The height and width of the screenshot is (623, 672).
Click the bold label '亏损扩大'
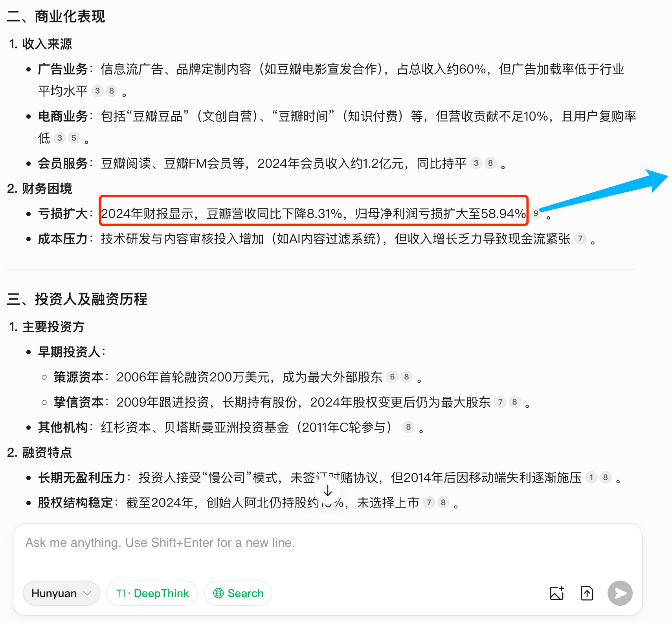pos(63,214)
